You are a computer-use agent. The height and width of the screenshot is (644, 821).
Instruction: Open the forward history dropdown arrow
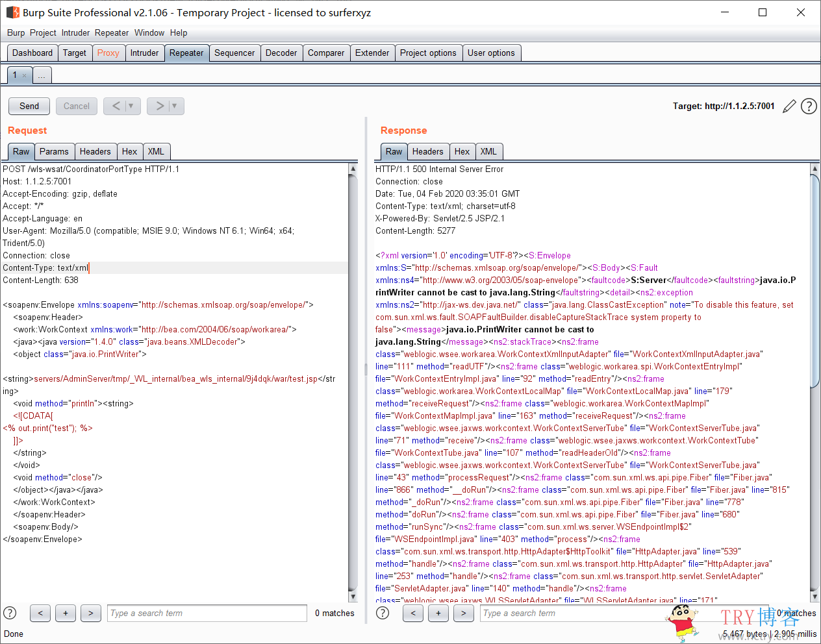tap(175, 106)
